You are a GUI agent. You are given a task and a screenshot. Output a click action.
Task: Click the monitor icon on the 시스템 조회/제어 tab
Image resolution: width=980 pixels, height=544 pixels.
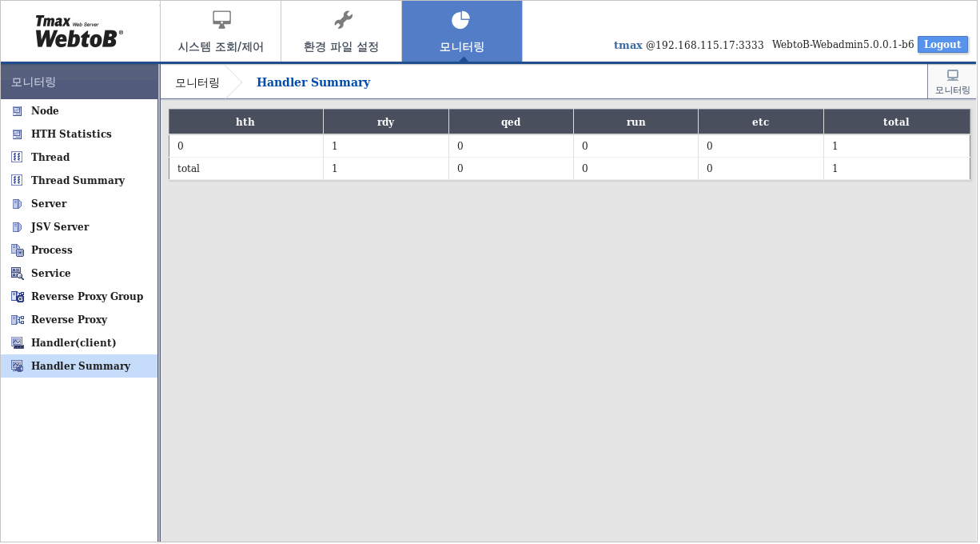coord(221,20)
